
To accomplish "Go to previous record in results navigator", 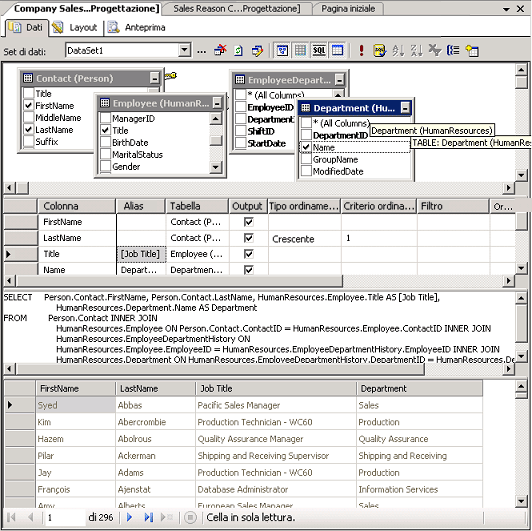I will coord(31,517).
